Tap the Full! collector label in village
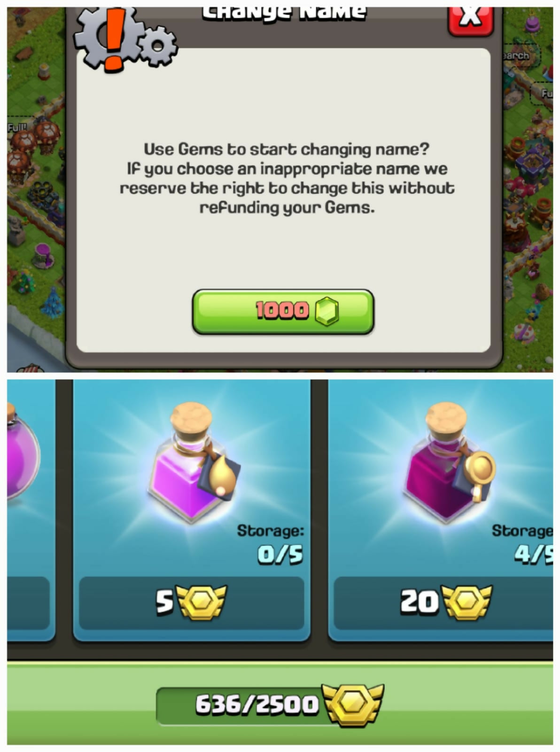 [x=17, y=127]
